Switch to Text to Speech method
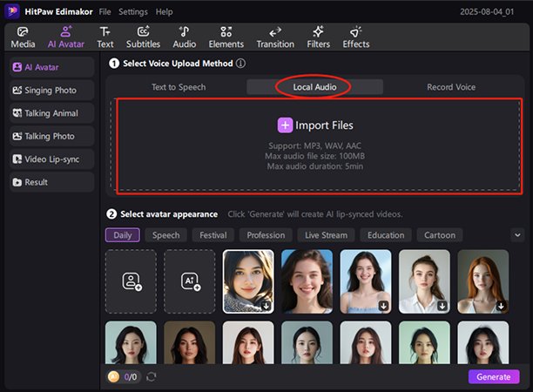The width and height of the screenshot is (533, 392). [x=179, y=87]
